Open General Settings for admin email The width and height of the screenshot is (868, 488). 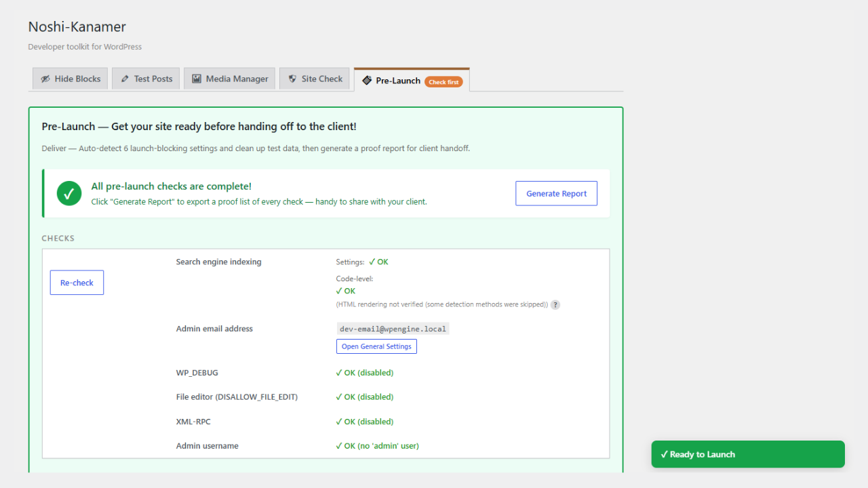point(376,346)
